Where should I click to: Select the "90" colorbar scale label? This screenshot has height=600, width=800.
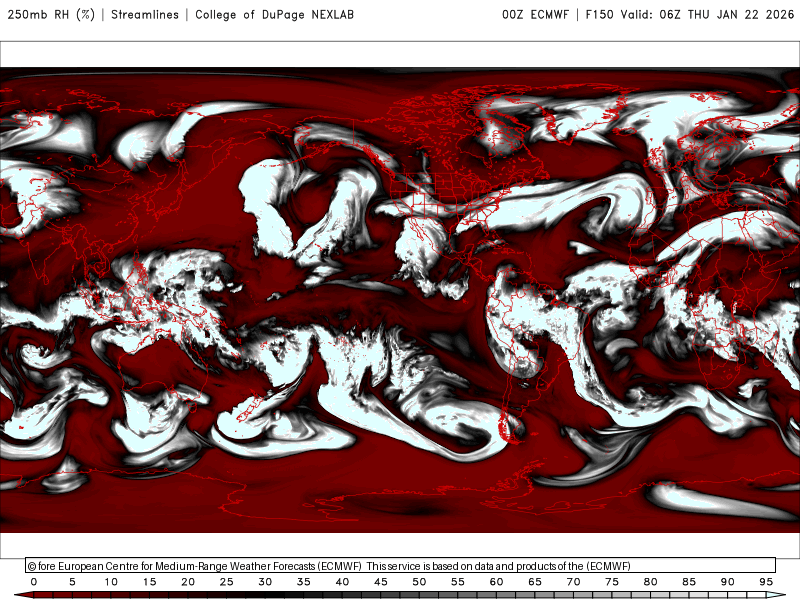pos(727,582)
